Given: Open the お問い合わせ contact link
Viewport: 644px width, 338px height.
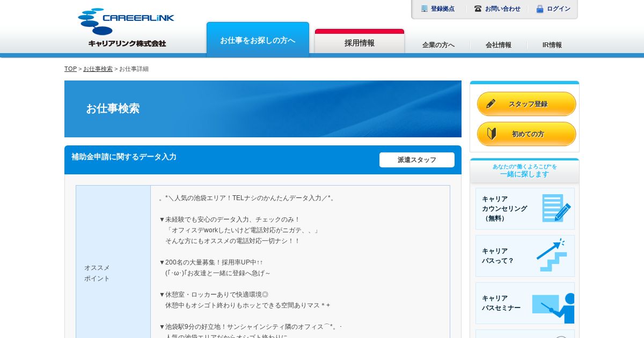Looking at the screenshot, I should point(503,9).
